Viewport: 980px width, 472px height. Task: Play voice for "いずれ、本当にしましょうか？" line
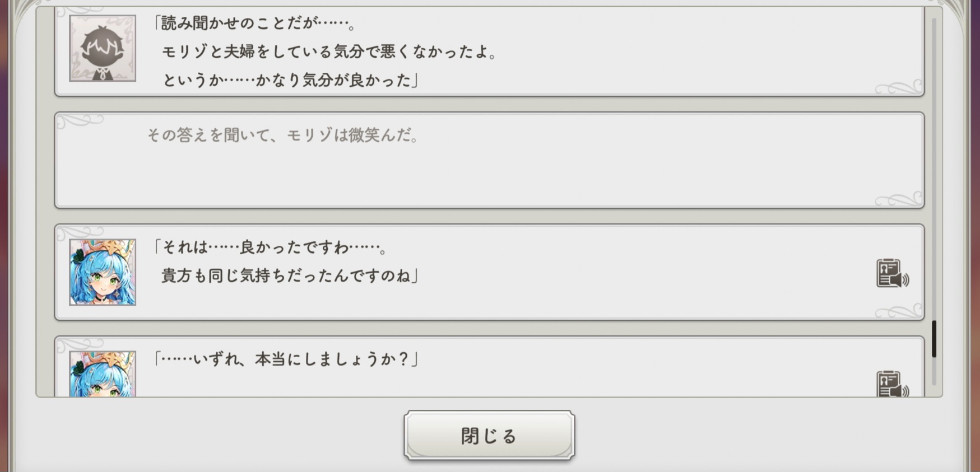[891, 384]
